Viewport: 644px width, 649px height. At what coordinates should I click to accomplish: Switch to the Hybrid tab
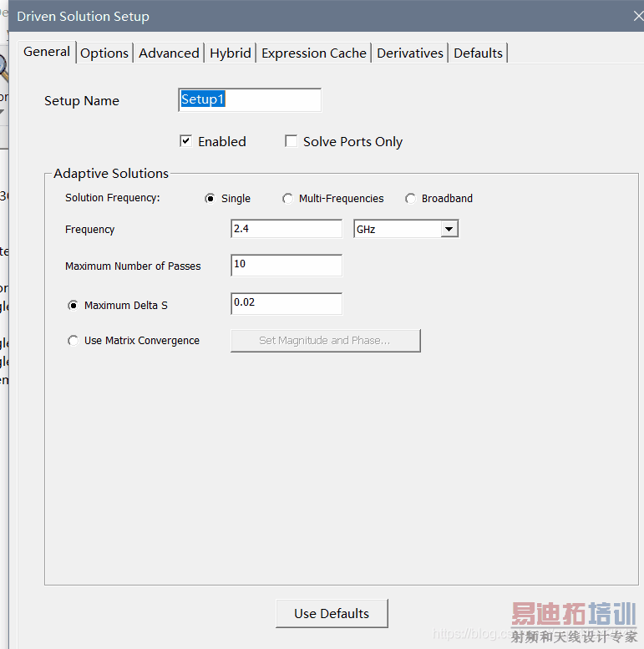coord(230,53)
